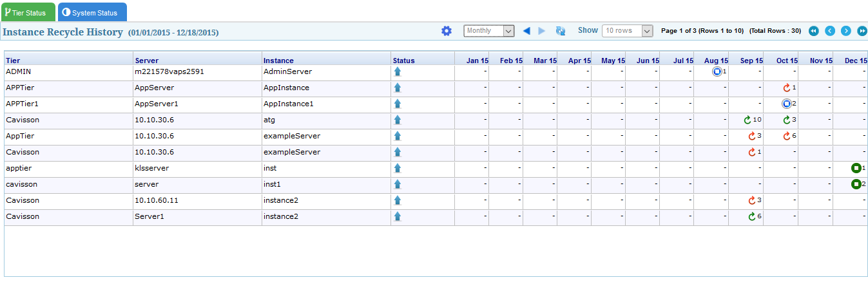Click AppTier exampleServer Sep 15 red recycle icon
This screenshot has width=868, height=282.
tap(751, 136)
